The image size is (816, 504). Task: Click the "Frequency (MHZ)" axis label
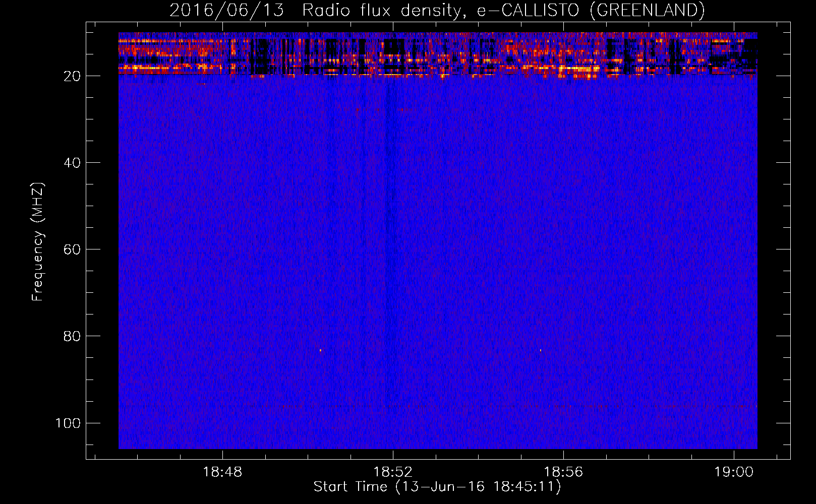38,242
